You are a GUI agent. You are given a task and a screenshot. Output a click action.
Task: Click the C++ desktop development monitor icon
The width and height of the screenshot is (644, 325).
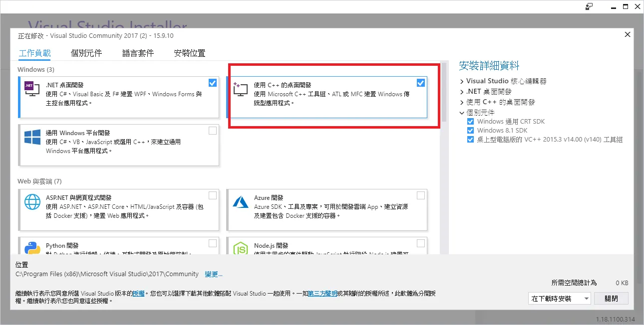pos(241,89)
